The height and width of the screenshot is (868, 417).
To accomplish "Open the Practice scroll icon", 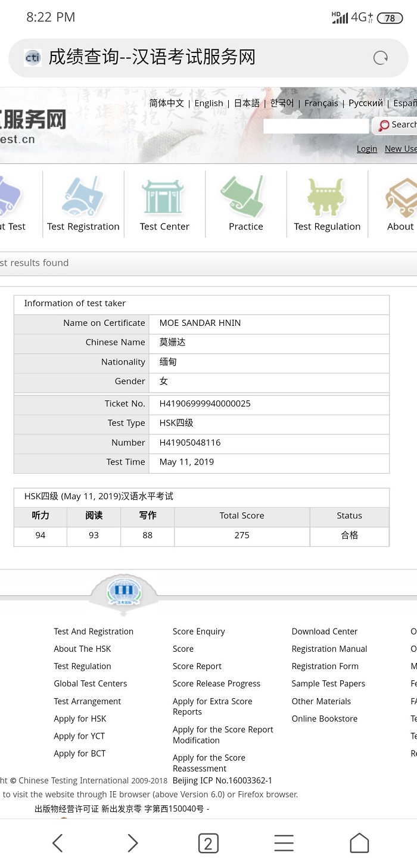I will click(x=245, y=197).
